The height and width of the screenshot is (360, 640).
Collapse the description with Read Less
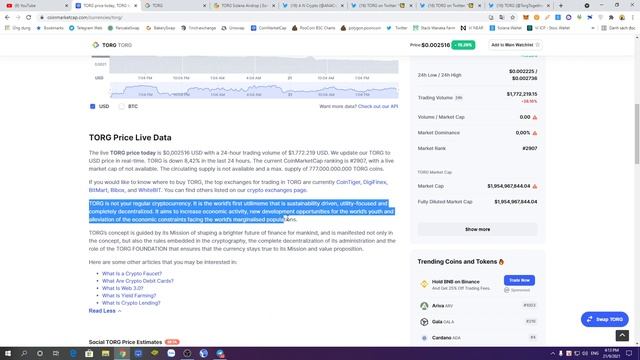coord(105,311)
